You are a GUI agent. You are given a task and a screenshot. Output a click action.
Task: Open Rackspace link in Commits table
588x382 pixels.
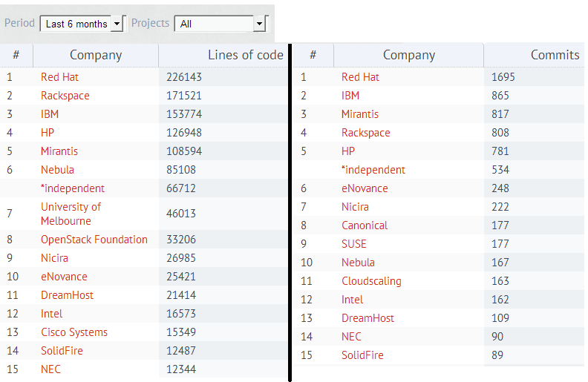point(366,133)
